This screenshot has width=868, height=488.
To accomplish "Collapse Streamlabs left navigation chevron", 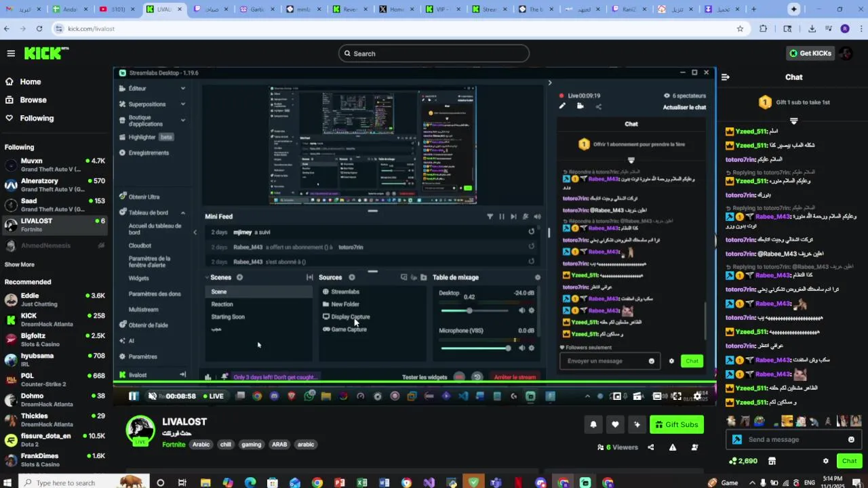I will [195, 232].
